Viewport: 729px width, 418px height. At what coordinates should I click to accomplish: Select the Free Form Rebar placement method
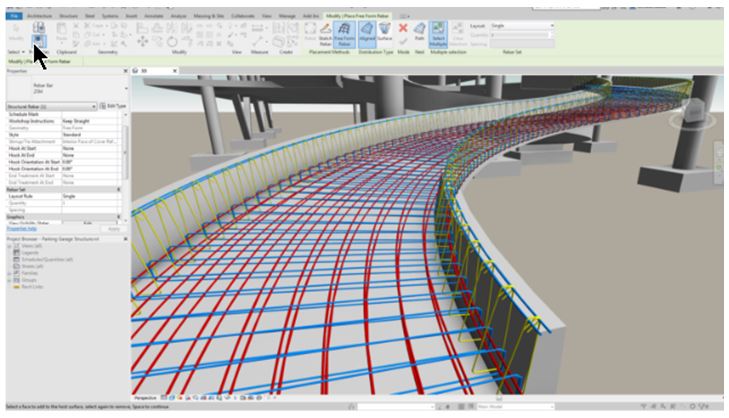[x=344, y=35]
